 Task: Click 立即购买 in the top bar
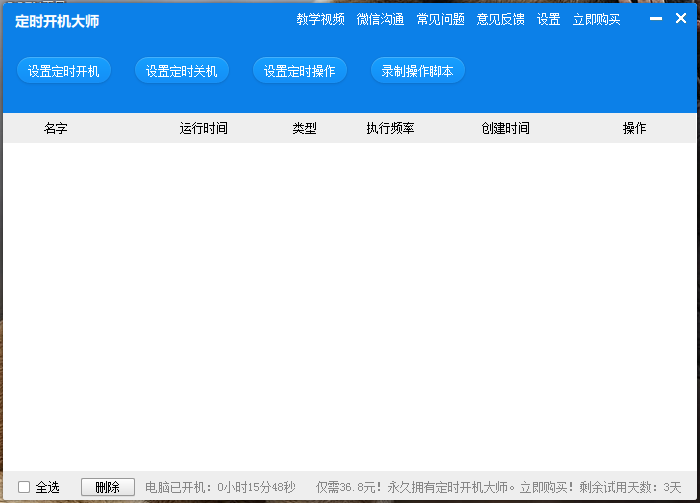tap(596, 19)
